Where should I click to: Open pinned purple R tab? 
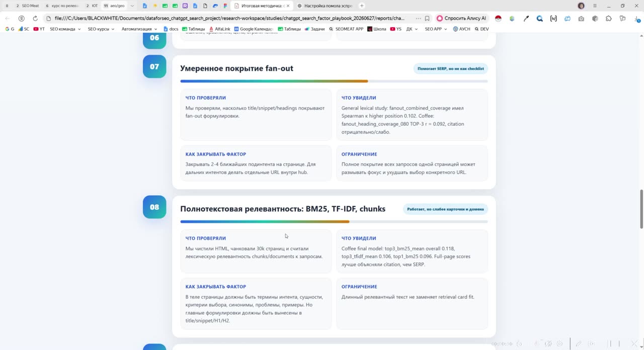[185, 6]
